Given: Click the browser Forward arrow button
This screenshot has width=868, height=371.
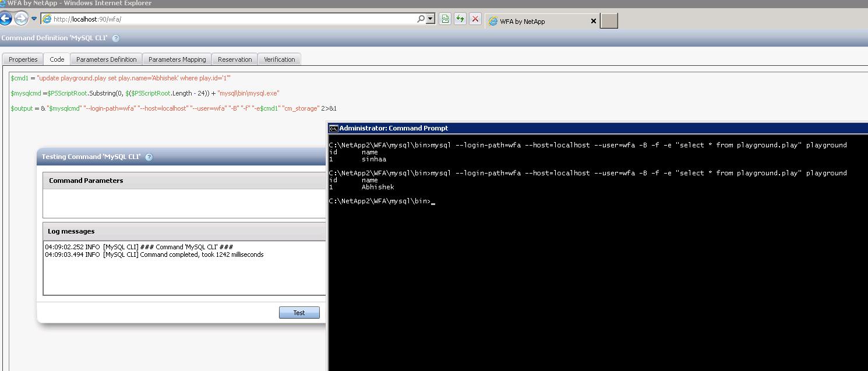Looking at the screenshot, I should click(21, 18).
